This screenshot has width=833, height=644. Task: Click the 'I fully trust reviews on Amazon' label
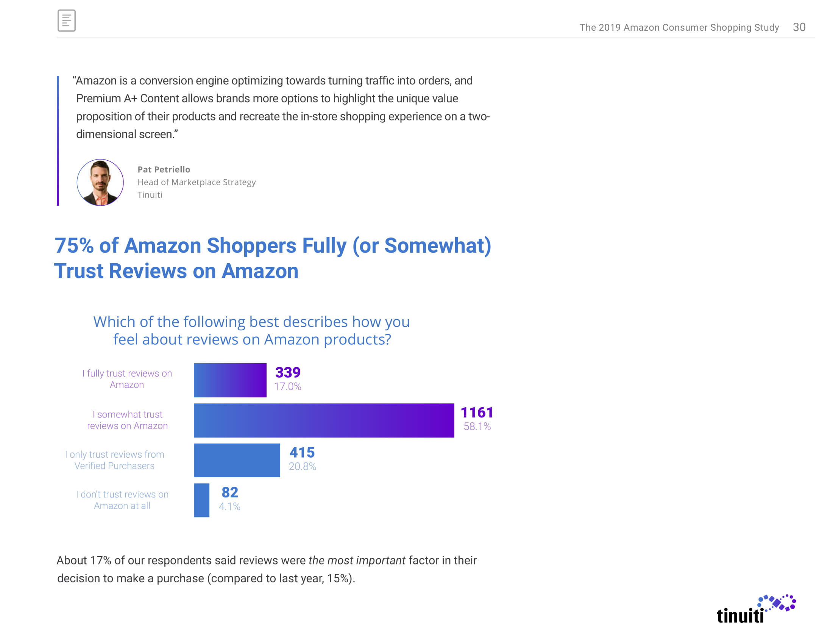point(127,379)
